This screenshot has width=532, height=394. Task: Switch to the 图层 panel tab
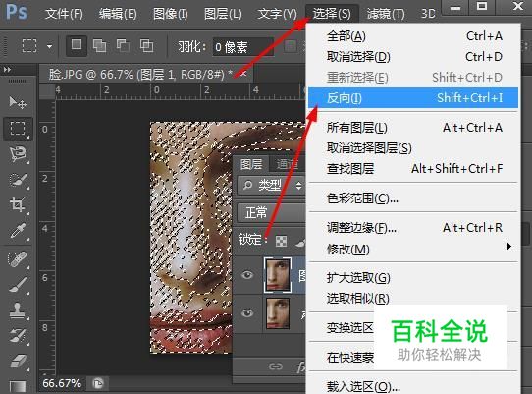[x=251, y=165]
